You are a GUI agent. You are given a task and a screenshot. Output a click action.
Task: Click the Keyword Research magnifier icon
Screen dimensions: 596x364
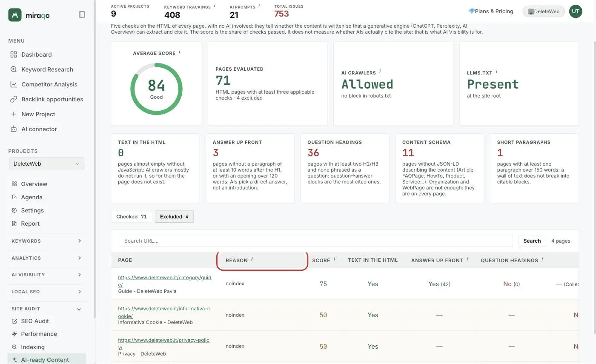(x=14, y=69)
